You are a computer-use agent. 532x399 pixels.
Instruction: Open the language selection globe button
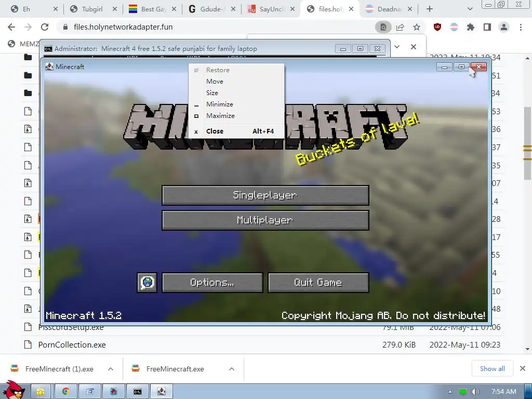147,282
